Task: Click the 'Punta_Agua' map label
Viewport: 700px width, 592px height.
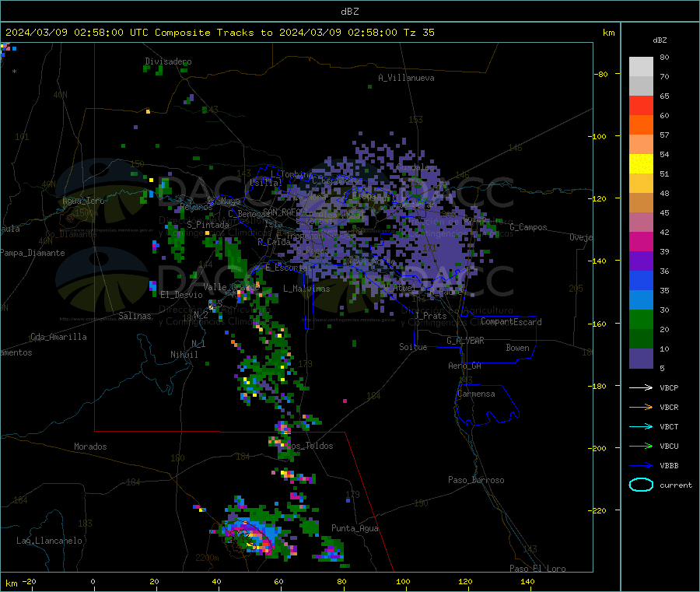Action: tap(355, 528)
